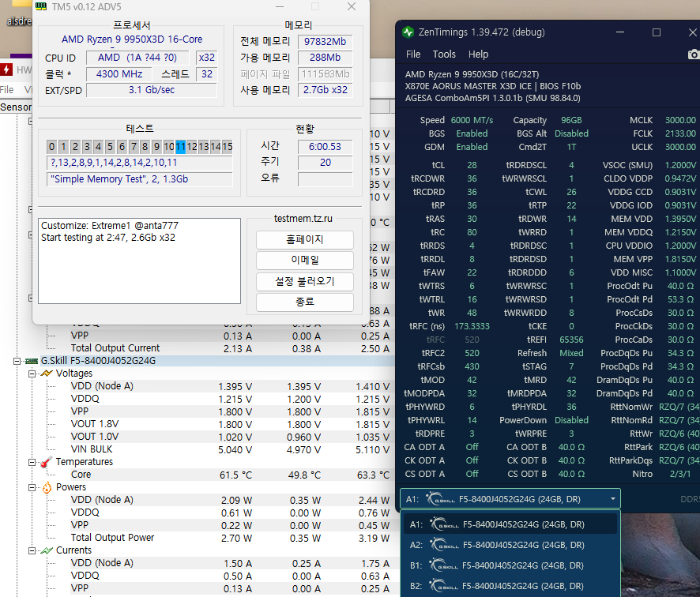The image size is (700, 597).
Task: Select A1: F5-8400J4052G24G in the dropdown list
Action: (510, 524)
